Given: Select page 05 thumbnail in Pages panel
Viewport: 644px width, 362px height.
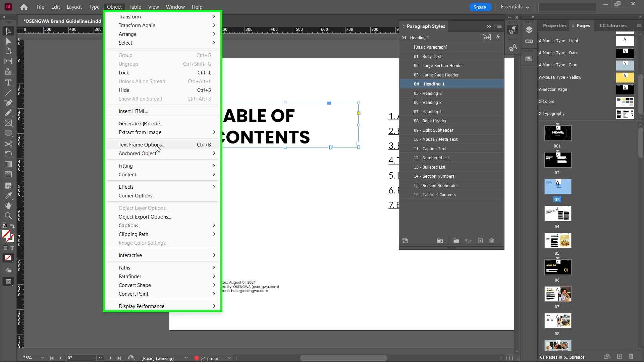Looking at the screenshot, I should pyautogui.click(x=557, y=241).
